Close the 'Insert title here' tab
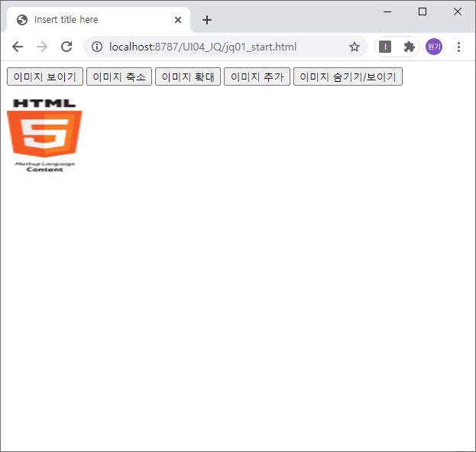Screen dimensions: 476x452 coord(178,20)
